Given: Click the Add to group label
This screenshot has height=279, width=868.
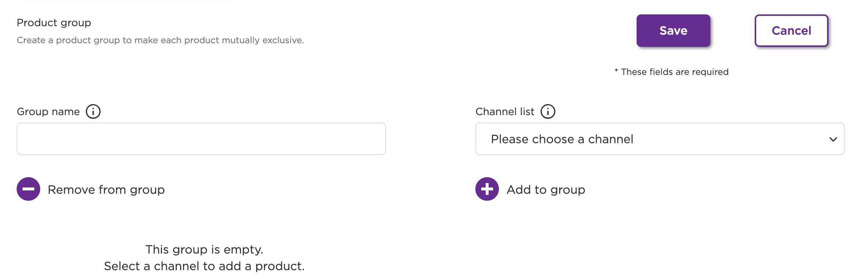Looking at the screenshot, I should 546,190.
